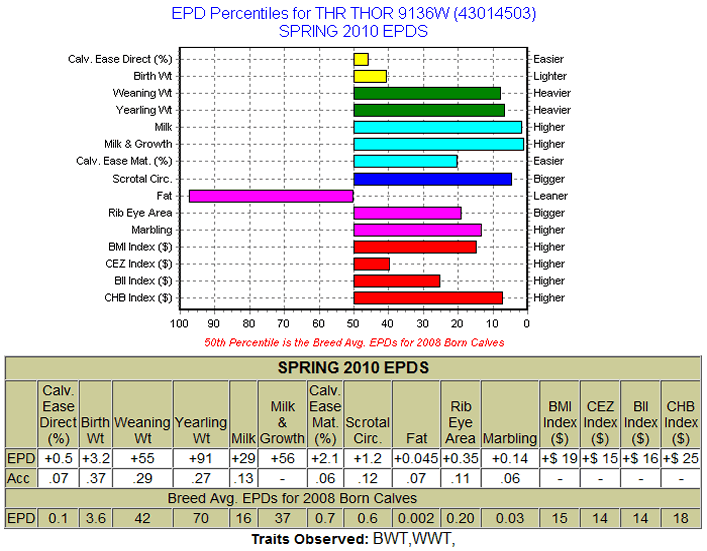Click the yellow Calv. Ease Direct bar
The width and height of the screenshot is (707, 551).
pyautogui.click(x=361, y=59)
